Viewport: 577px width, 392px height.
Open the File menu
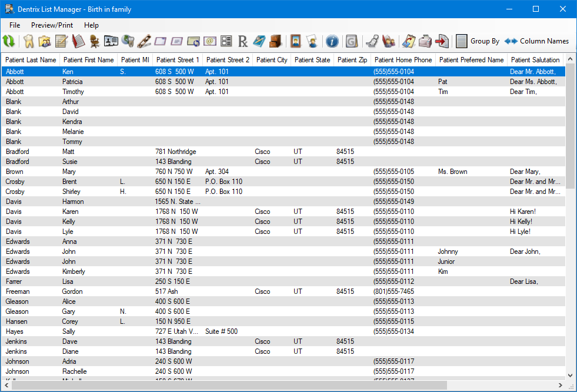[15, 25]
